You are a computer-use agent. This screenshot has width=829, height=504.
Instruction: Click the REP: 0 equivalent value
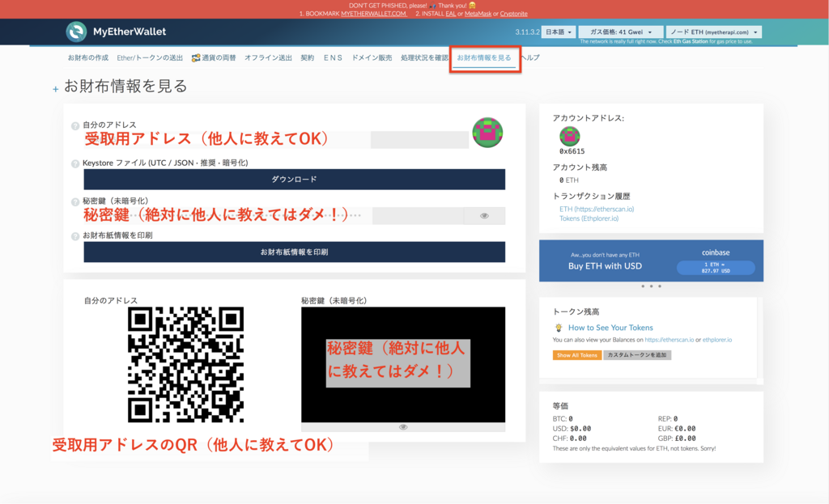pos(668,418)
